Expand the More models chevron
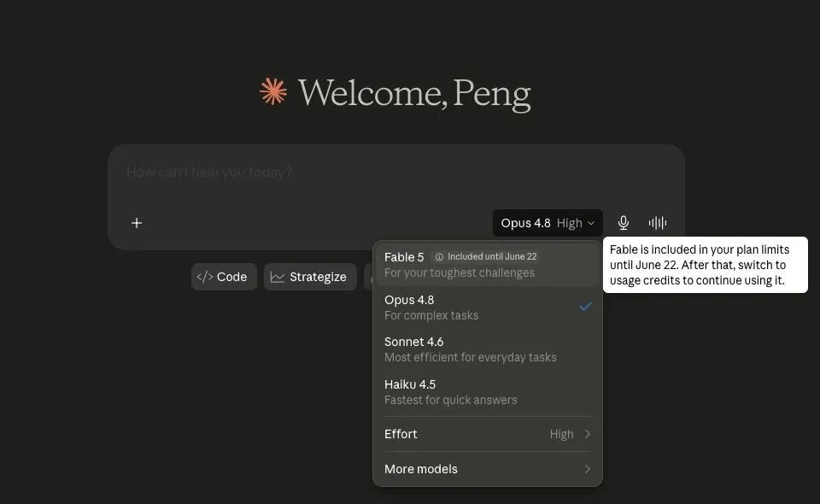 coord(588,469)
